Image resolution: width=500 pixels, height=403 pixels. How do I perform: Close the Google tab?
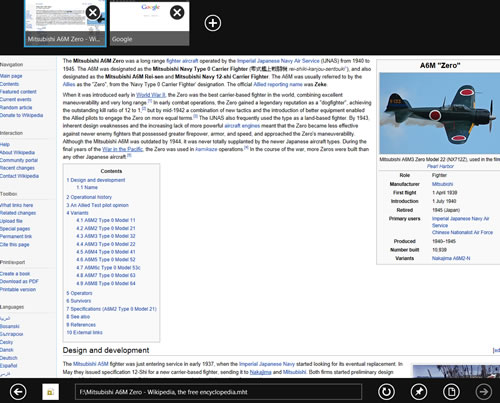[x=177, y=13]
